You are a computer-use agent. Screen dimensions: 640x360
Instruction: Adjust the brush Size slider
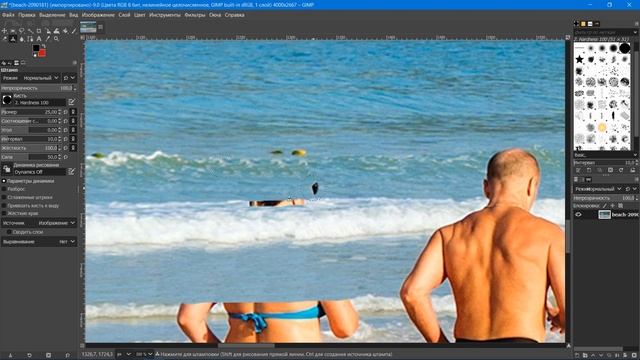coord(31,112)
